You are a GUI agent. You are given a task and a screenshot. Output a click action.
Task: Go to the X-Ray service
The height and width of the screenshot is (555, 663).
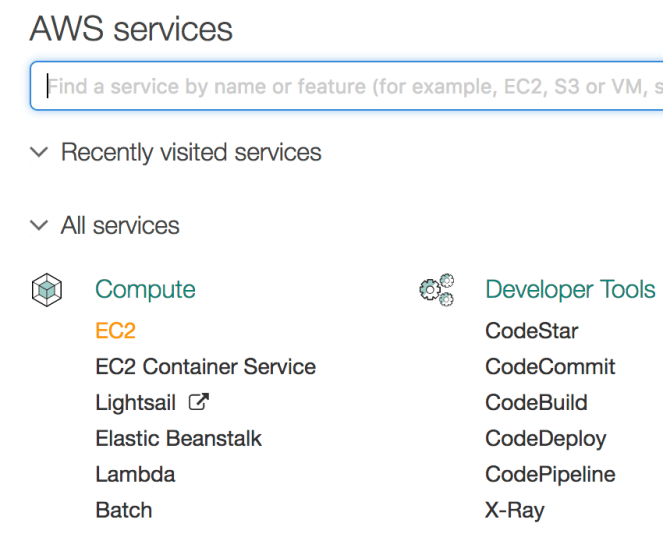click(514, 510)
